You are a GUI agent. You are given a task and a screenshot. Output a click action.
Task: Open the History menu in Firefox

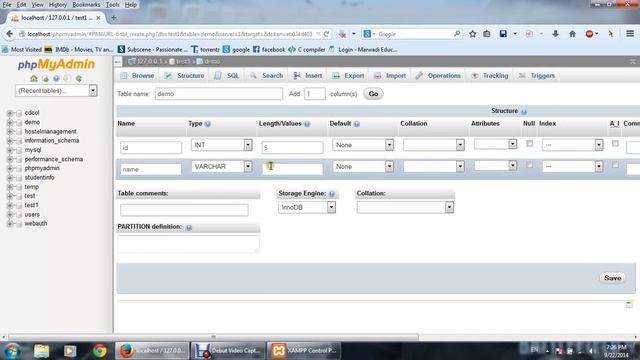(x=58, y=4)
